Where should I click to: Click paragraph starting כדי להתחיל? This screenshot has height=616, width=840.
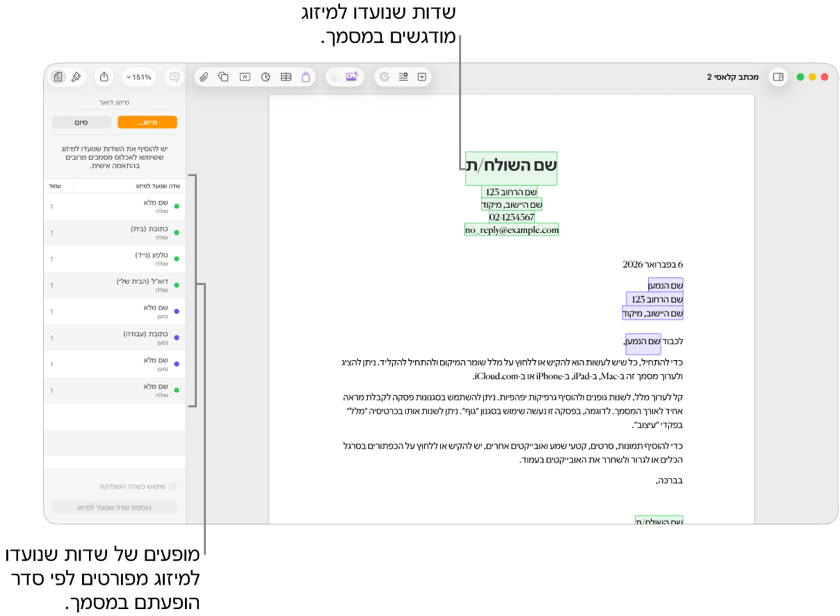pos(511,368)
